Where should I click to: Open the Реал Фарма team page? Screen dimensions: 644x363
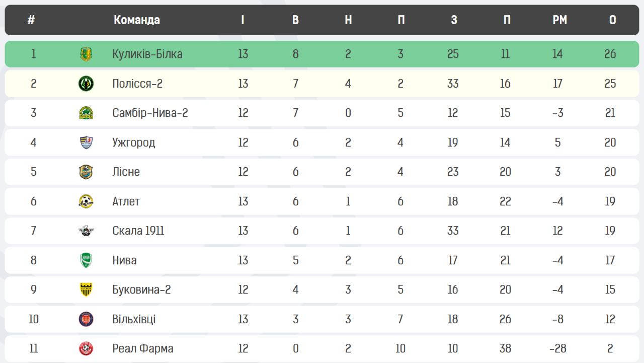(x=143, y=348)
